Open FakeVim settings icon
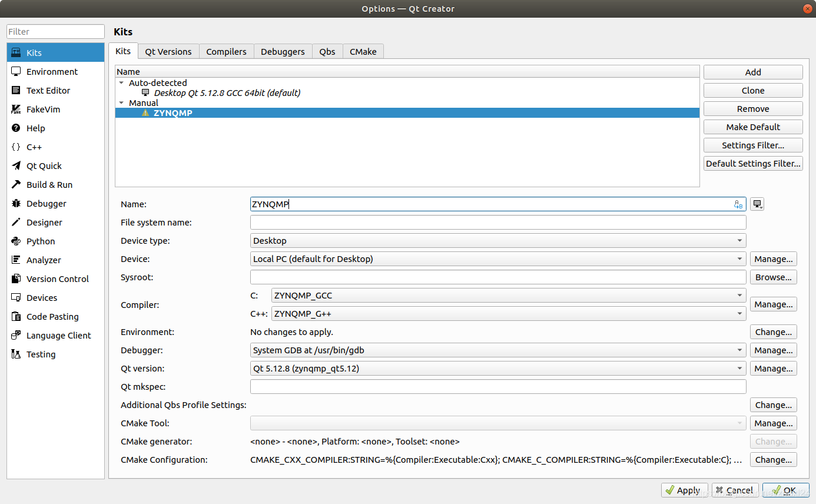816x504 pixels. tap(16, 109)
